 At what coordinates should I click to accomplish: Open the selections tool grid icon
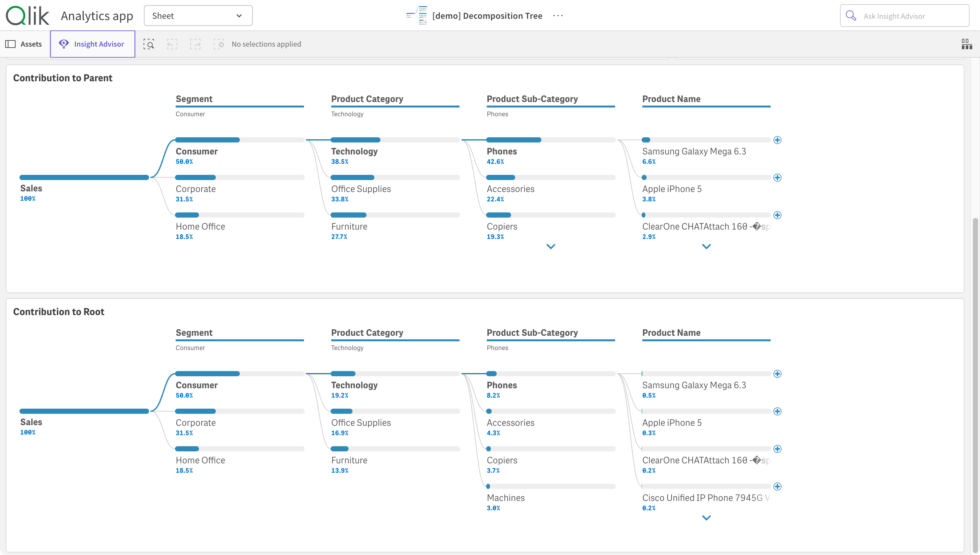967,44
